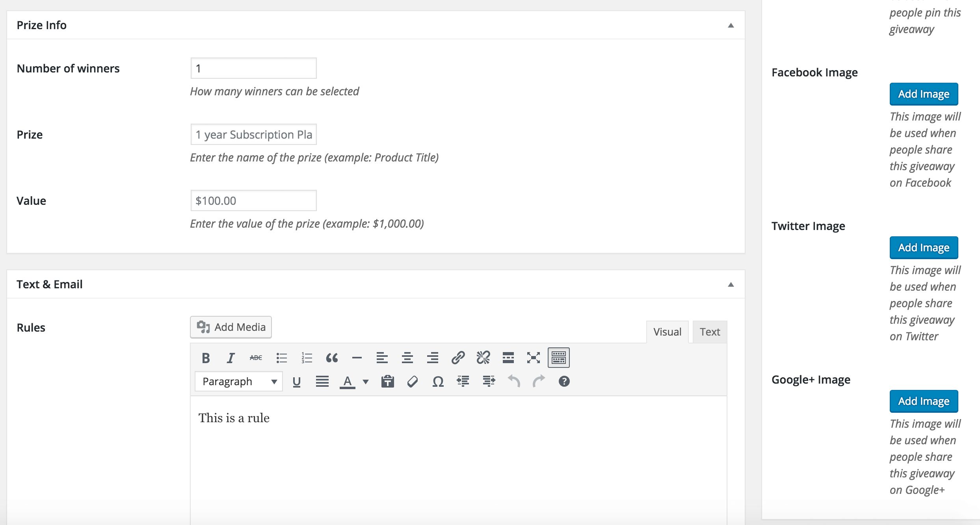The height and width of the screenshot is (525, 980).
Task: Toggle bold formatting in Rules editor
Action: 206,358
